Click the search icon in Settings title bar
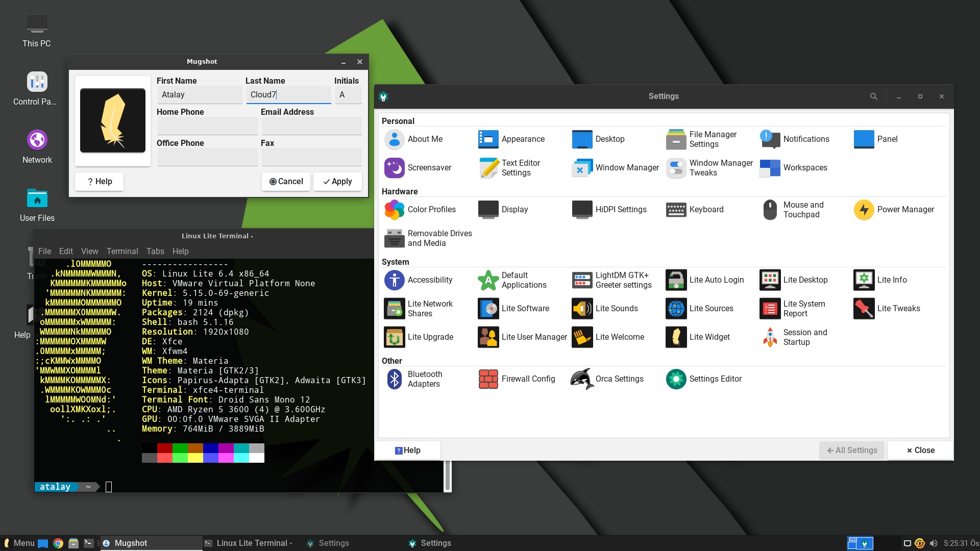The height and width of the screenshot is (551, 980). [874, 96]
